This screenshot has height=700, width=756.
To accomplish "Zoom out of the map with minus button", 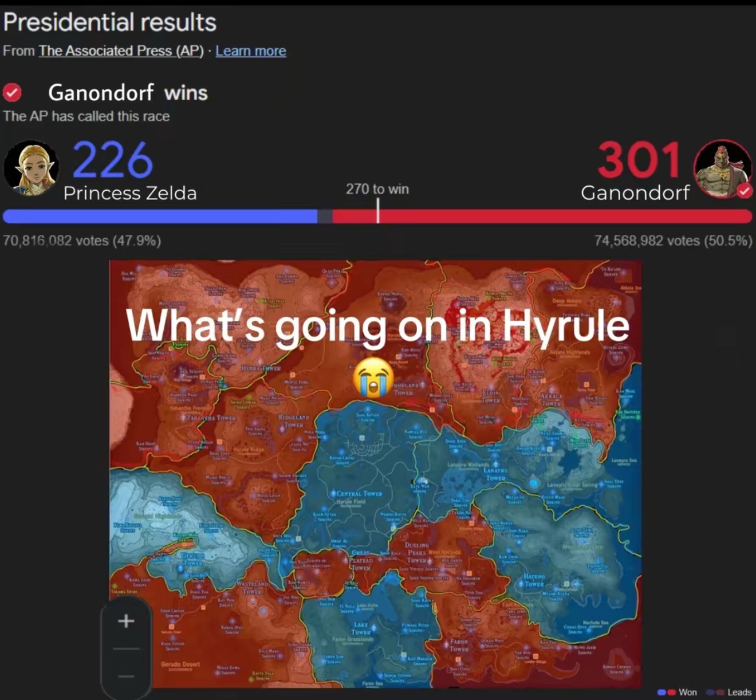I will pos(126,676).
